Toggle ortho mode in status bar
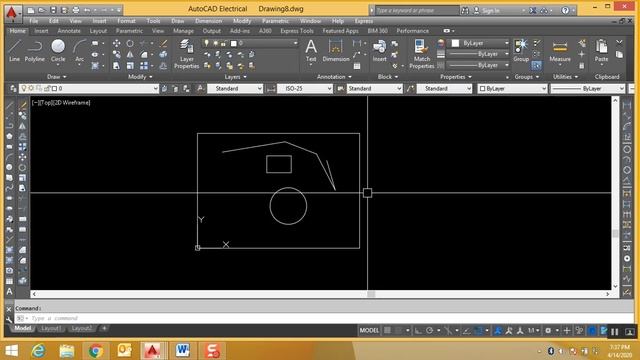 418,331
